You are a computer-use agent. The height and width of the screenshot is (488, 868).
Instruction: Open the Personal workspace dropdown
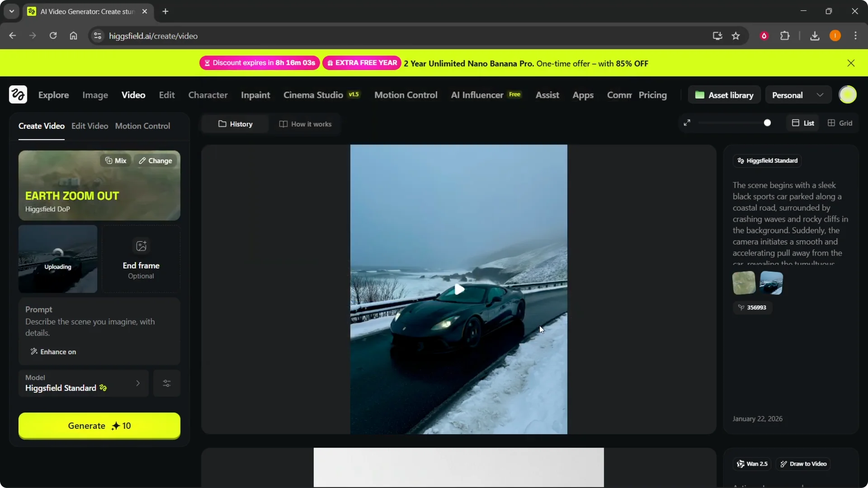click(x=797, y=95)
